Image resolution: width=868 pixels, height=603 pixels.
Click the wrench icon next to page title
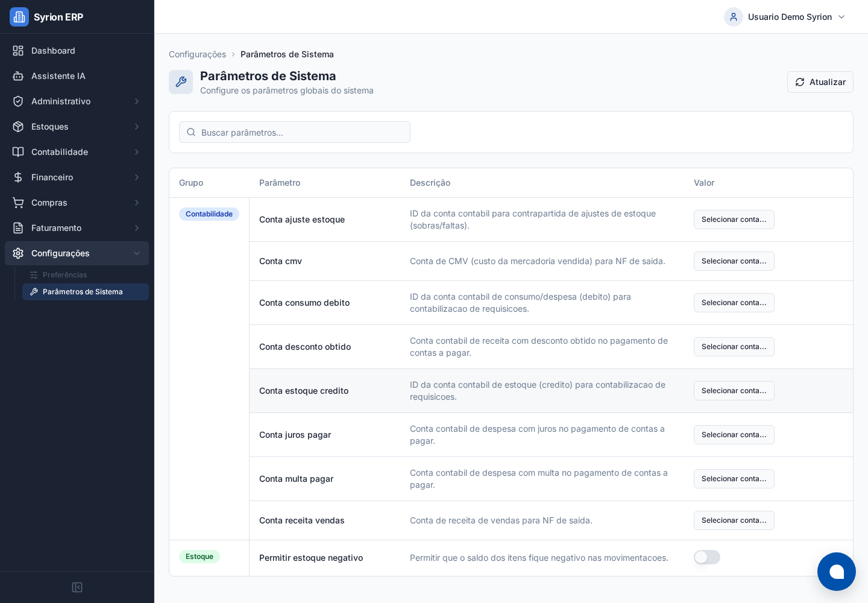click(181, 82)
